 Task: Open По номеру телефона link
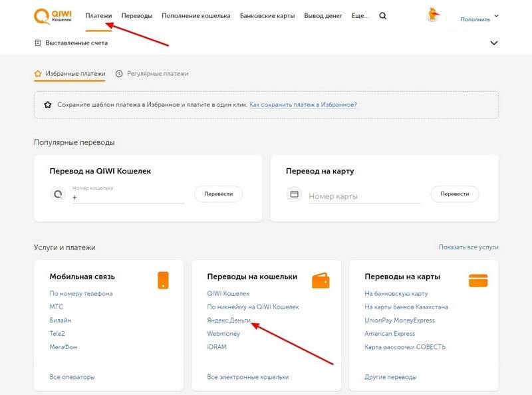(x=81, y=293)
